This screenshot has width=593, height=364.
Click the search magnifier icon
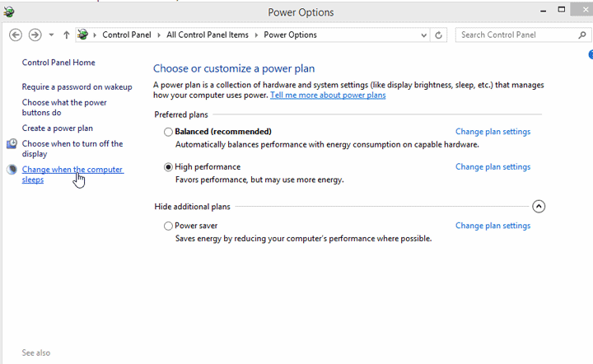coord(582,35)
